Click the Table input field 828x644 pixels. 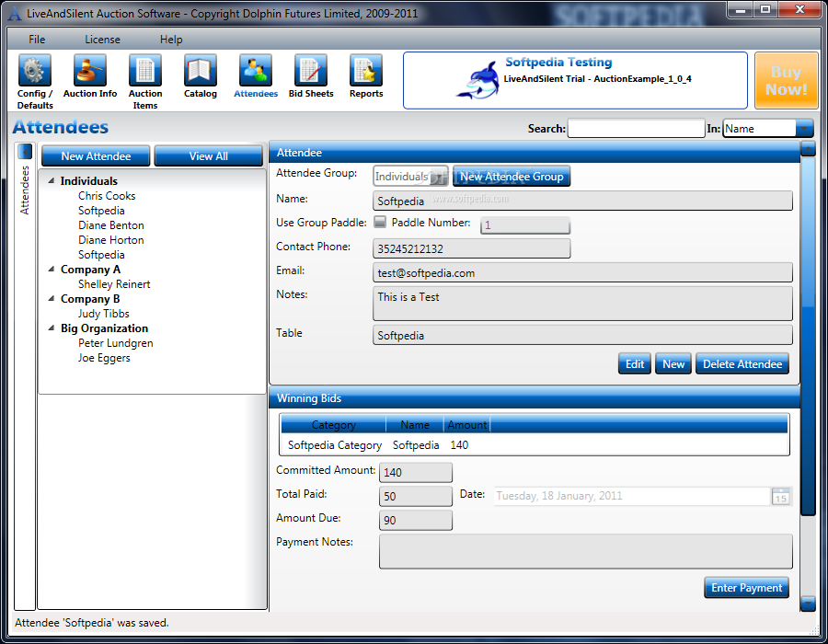[582, 335]
